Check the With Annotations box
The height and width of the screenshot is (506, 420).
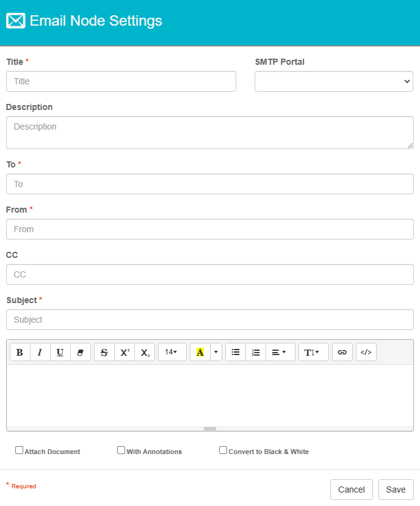[x=121, y=450]
